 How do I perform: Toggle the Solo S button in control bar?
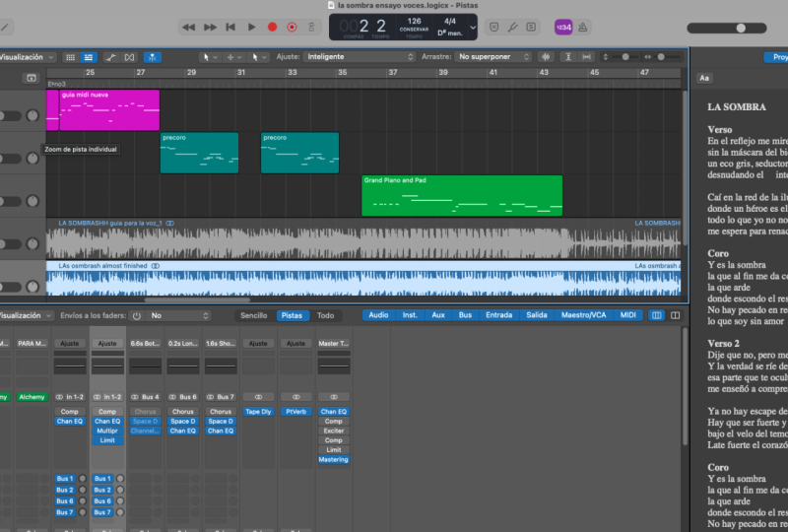tap(531, 28)
